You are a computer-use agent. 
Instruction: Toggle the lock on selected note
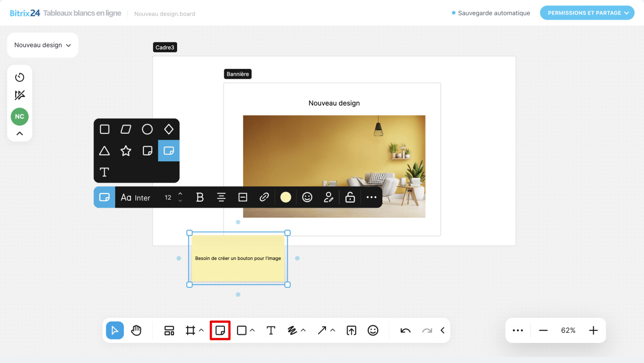[350, 198]
